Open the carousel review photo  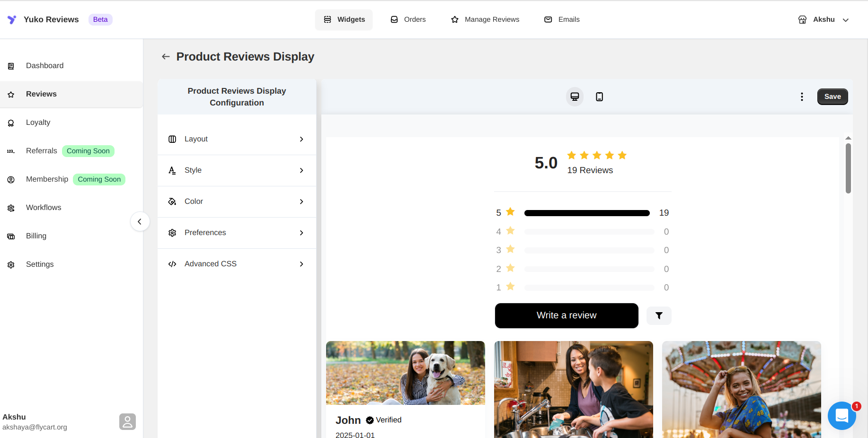tap(742, 389)
